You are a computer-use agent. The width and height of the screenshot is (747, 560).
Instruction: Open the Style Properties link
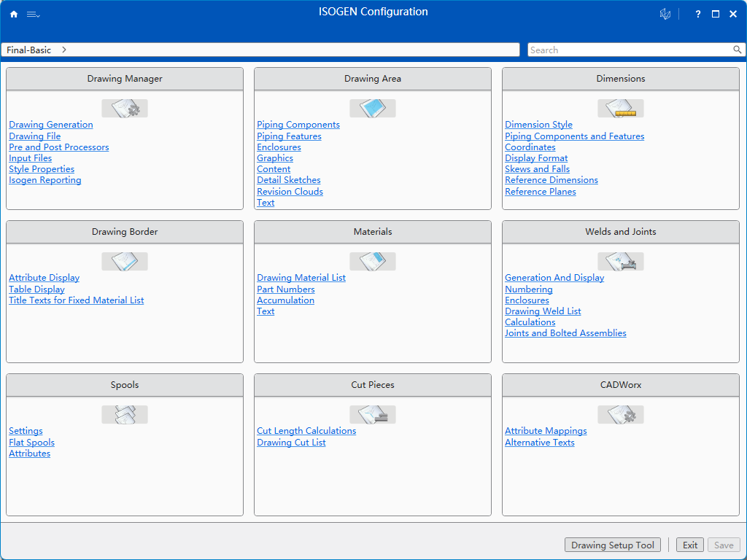(x=42, y=169)
